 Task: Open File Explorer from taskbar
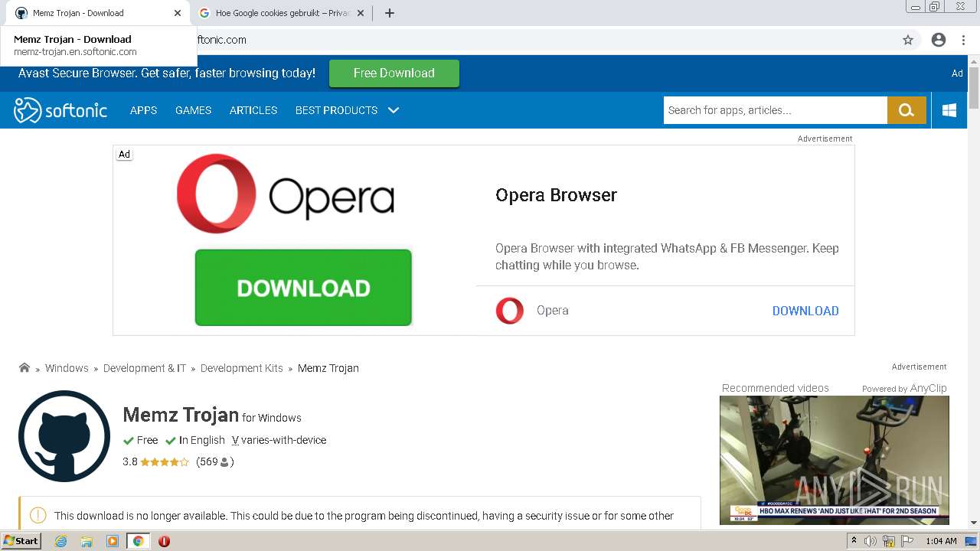(87, 541)
